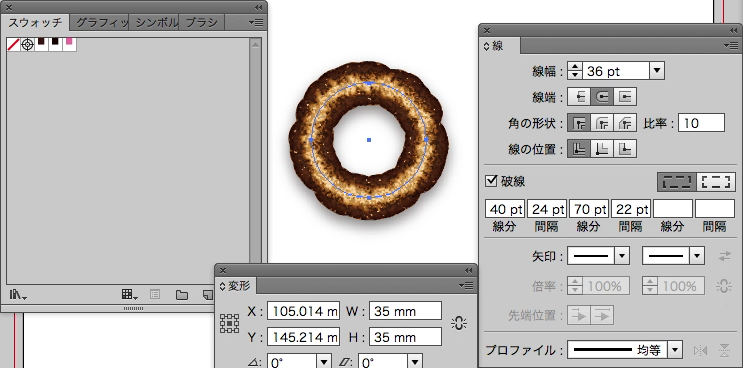The width and height of the screenshot is (743, 368).
Task: Choose the Round Cap line end
Action: coord(602,97)
